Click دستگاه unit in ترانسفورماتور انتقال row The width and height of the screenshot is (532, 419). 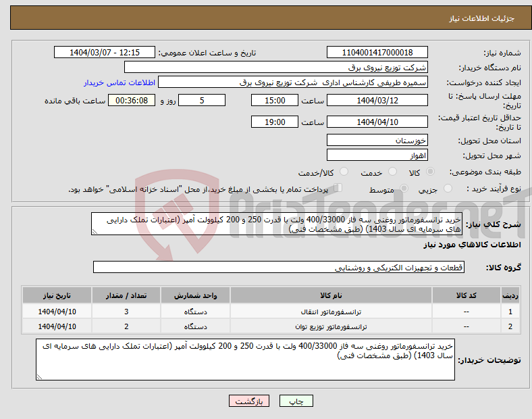coord(195,312)
